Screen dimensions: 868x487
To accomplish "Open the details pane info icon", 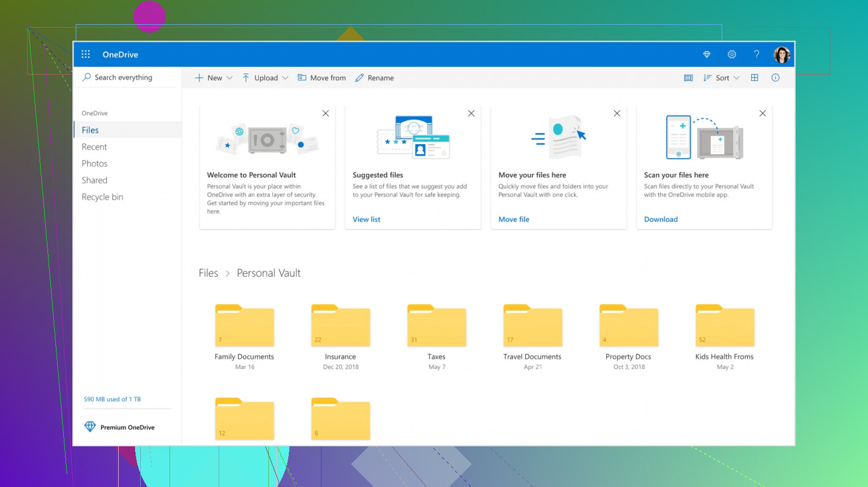I will click(775, 77).
